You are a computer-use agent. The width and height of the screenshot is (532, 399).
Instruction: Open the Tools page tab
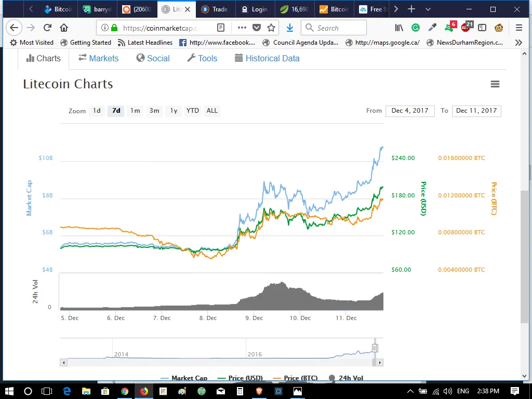click(202, 58)
